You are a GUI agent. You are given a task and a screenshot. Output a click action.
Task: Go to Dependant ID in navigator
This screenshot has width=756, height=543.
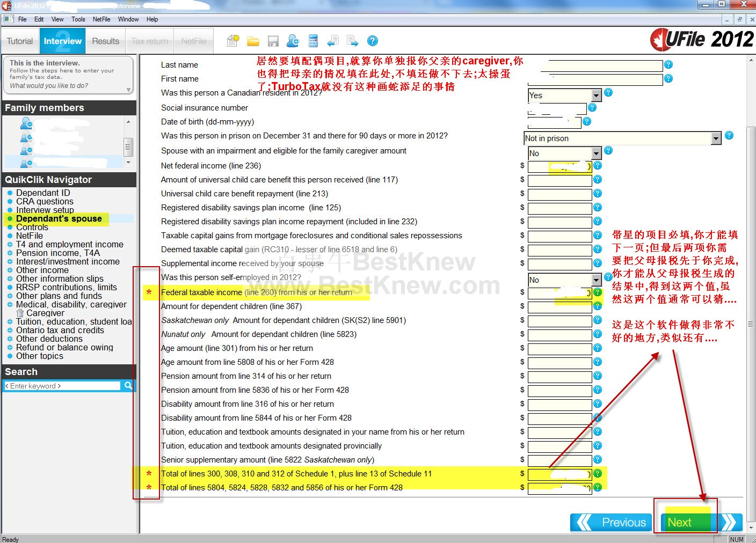click(43, 193)
